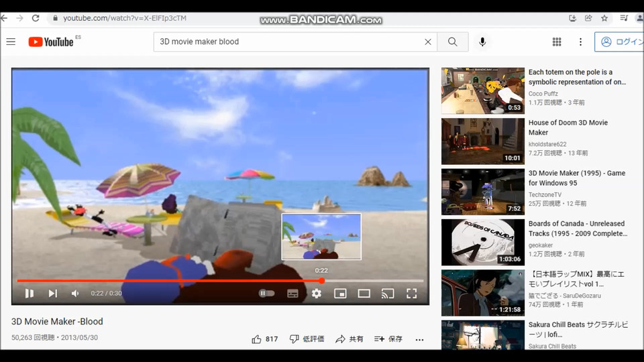
Task: Bookmark this page with the star icon
Action: coord(604,18)
